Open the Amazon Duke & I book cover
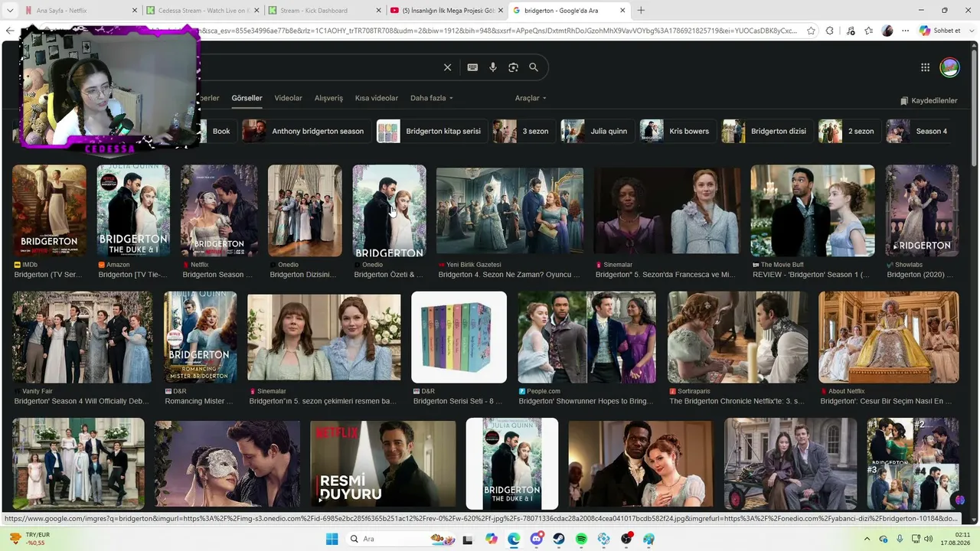This screenshot has height=551, width=980. (133, 210)
